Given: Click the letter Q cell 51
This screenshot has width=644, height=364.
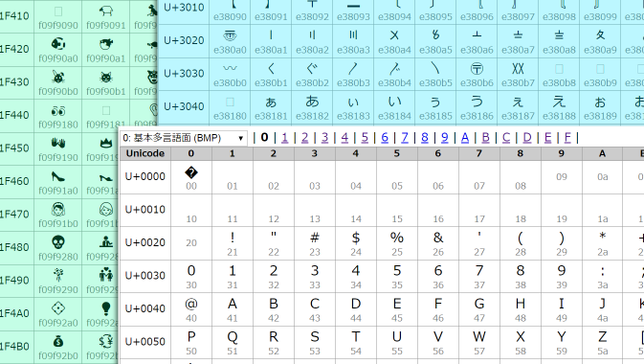Looking at the screenshot, I should point(233,343).
